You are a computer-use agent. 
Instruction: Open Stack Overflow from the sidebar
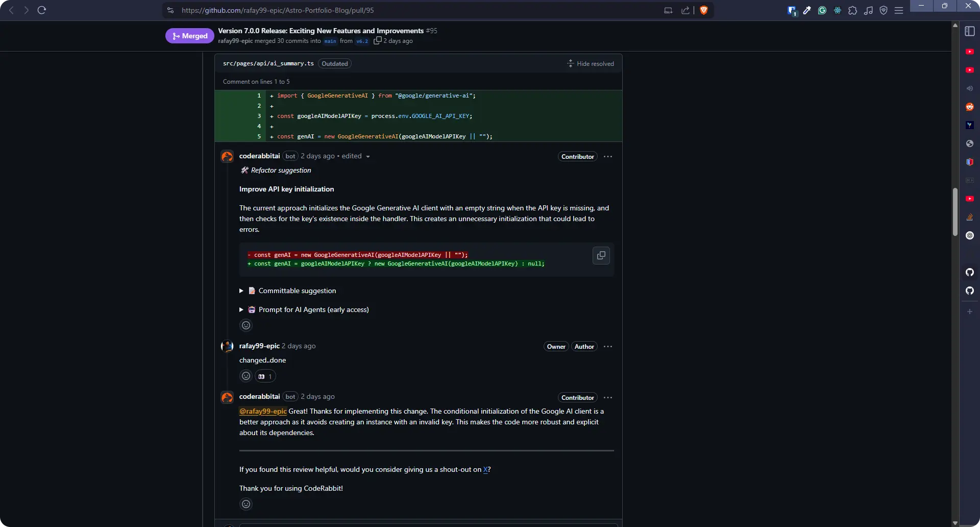(x=970, y=217)
